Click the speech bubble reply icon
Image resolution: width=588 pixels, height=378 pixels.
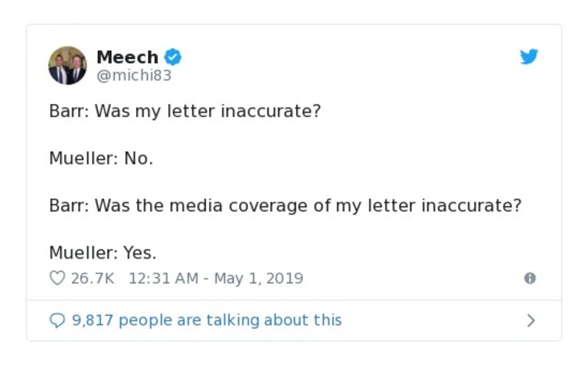(x=57, y=321)
